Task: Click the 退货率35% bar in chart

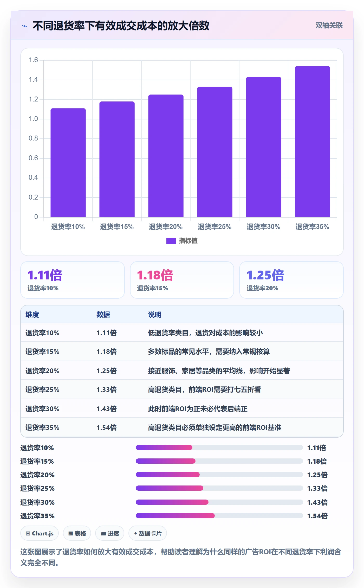Action: pos(313,142)
